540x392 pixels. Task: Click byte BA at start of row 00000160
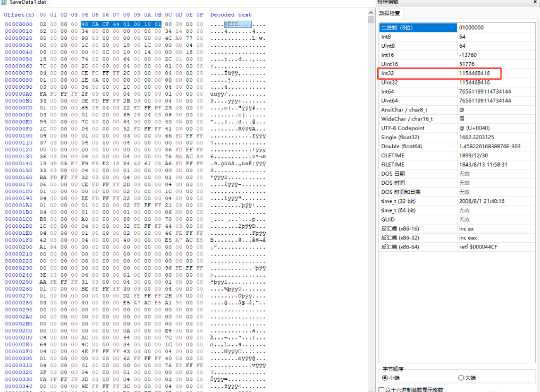pos(43,177)
